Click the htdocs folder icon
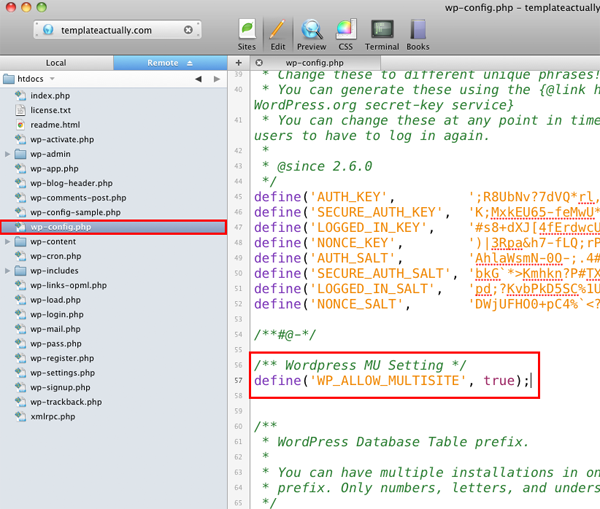 click(x=8, y=79)
